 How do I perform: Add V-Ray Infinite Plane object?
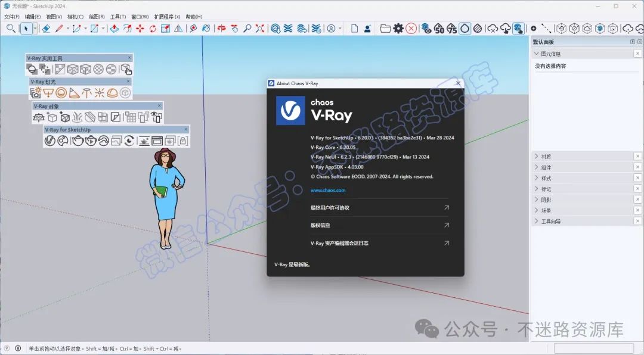click(x=39, y=117)
